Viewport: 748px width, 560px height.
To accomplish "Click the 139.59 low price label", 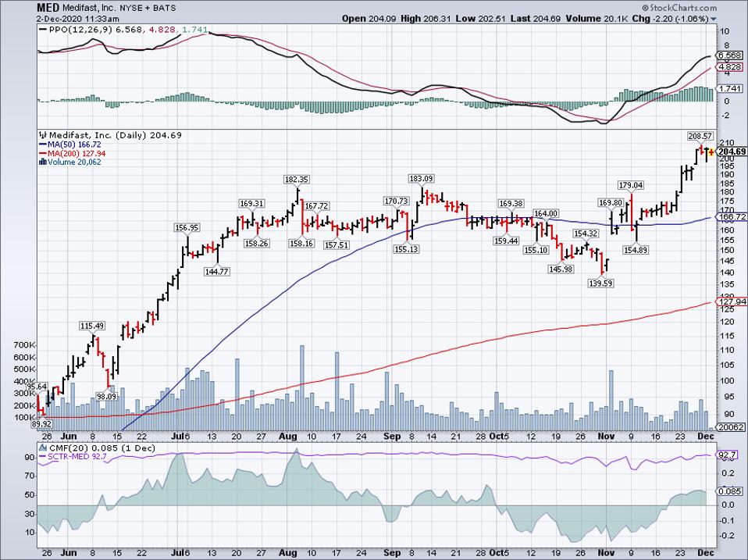I will [600, 284].
